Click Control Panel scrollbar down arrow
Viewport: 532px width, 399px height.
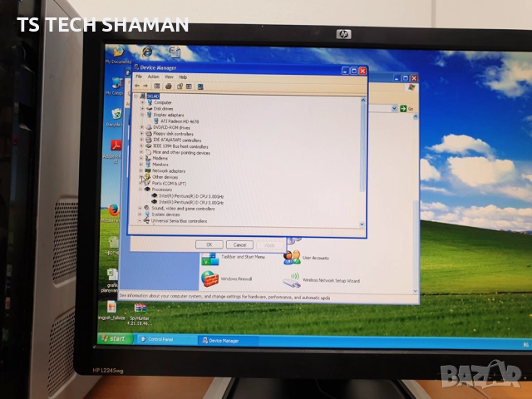click(416, 291)
